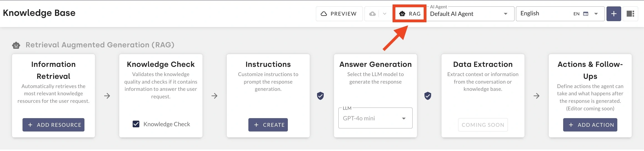The height and width of the screenshot is (151, 644).
Task: Click the ADD RESOURCE button
Action: coord(53,125)
